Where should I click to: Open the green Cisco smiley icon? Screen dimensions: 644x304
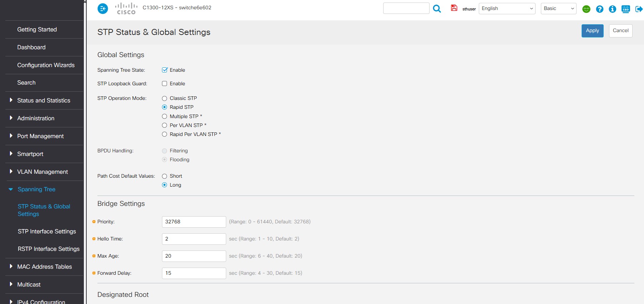(x=586, y=9)
